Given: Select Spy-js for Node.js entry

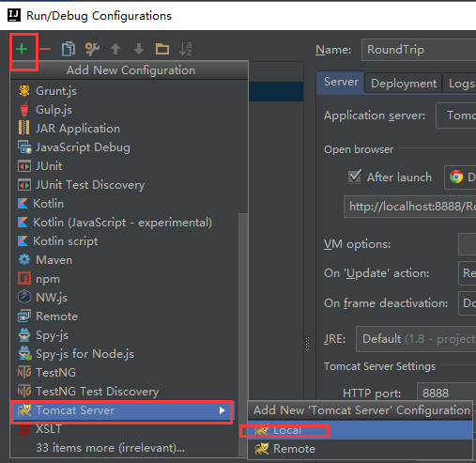Looking at the screenshot, I should [124, 354].
